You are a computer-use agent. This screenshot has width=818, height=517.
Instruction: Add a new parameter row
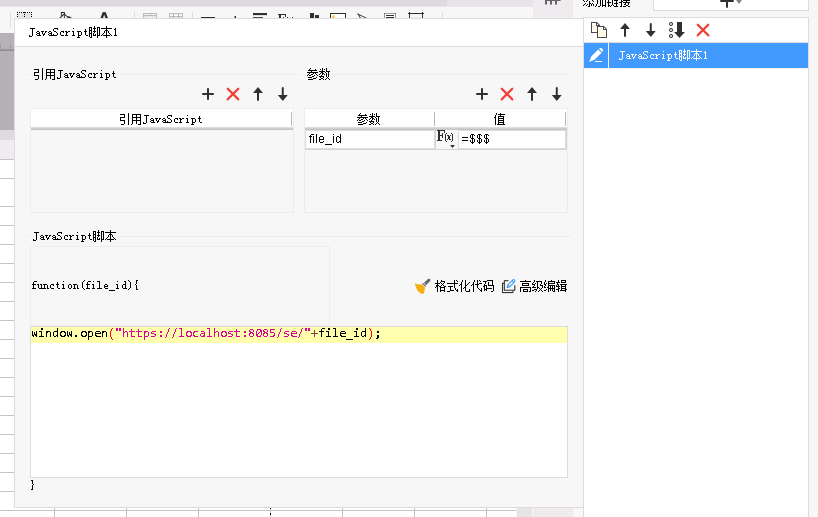(x=482, y=94)
